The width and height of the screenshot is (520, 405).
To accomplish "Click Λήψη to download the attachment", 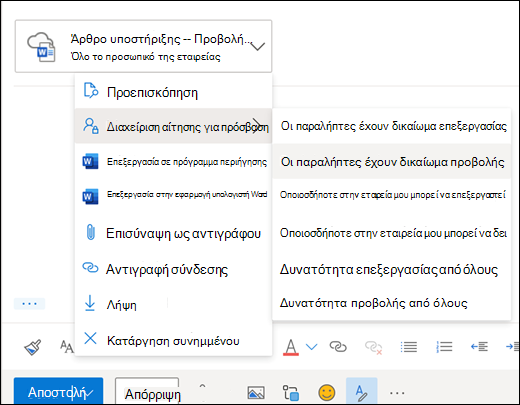I will point(173,304).
